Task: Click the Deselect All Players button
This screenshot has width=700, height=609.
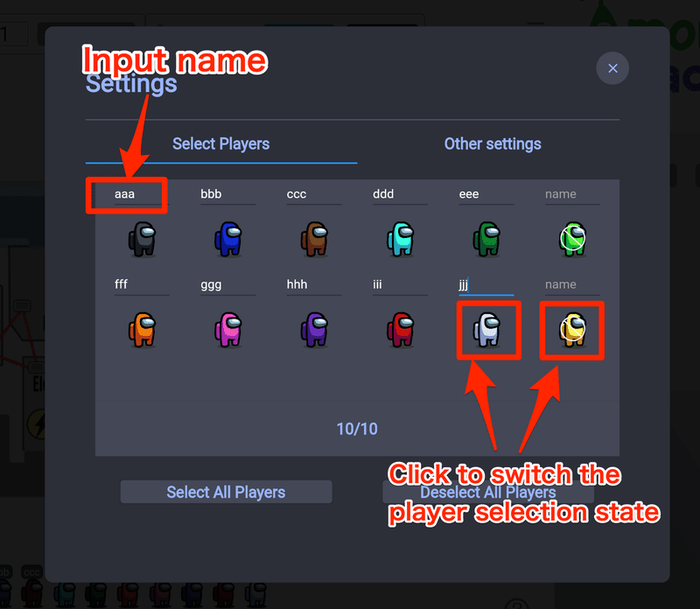Action: tap(488, 492)
